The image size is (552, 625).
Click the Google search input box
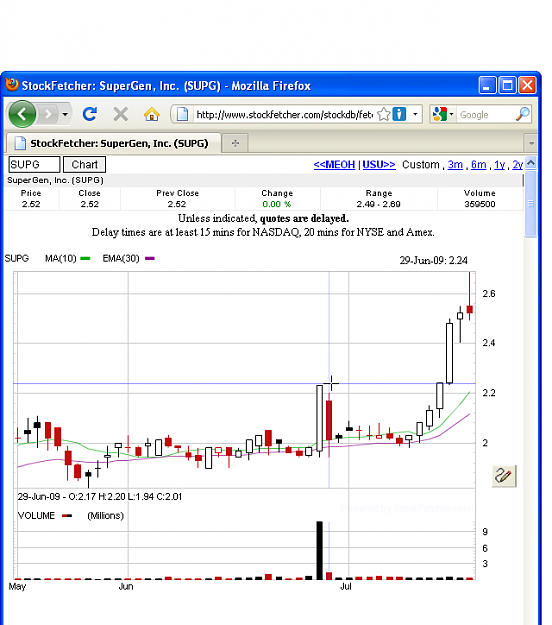coord(485,115)
